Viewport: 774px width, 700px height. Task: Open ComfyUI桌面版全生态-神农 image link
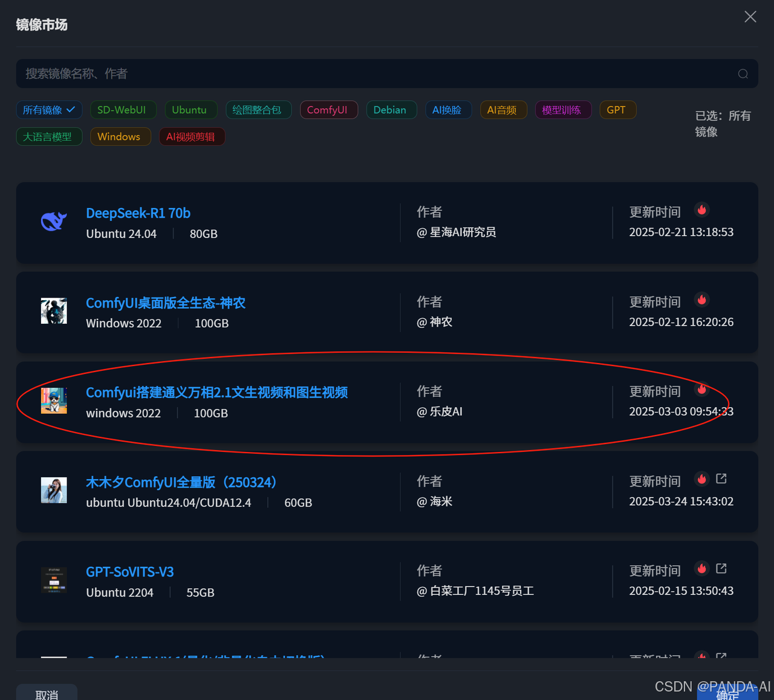pyautogui.click(x=166, y=303)
